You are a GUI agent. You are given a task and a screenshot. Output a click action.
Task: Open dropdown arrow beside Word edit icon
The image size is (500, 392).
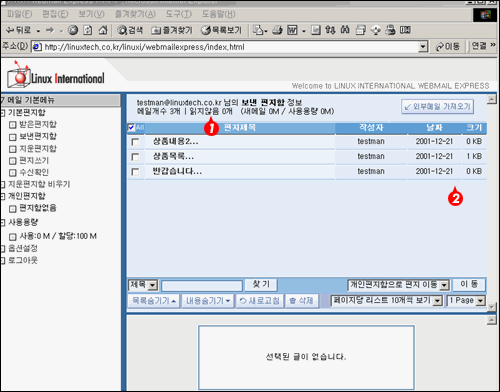tap(304, 31)
